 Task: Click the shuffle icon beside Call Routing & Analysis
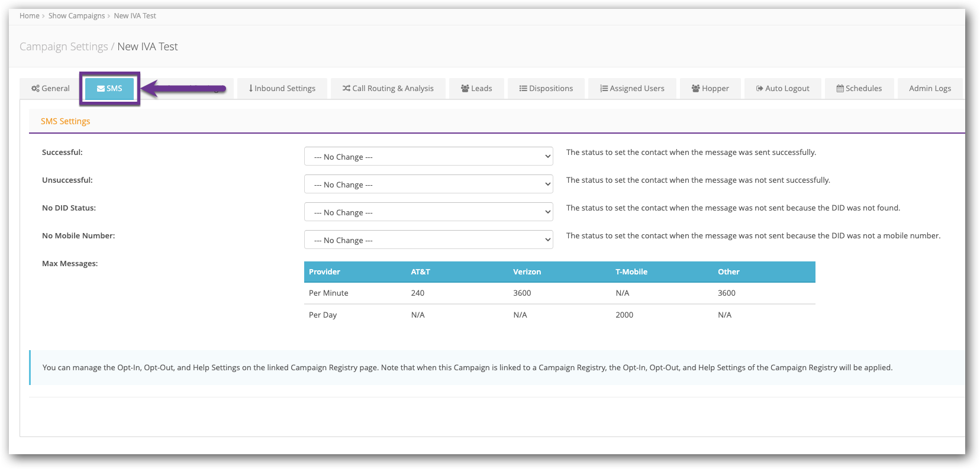point(346,89)
